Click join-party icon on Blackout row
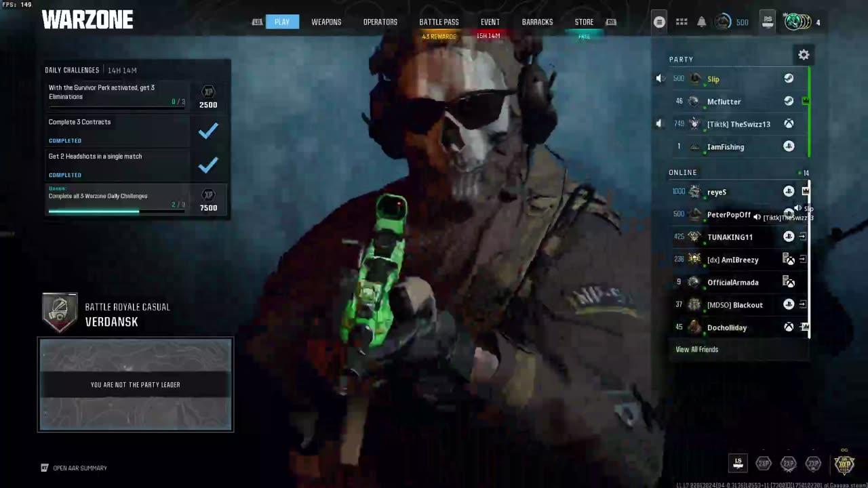Viewport: 868px width, 488px height. (803, 305)
